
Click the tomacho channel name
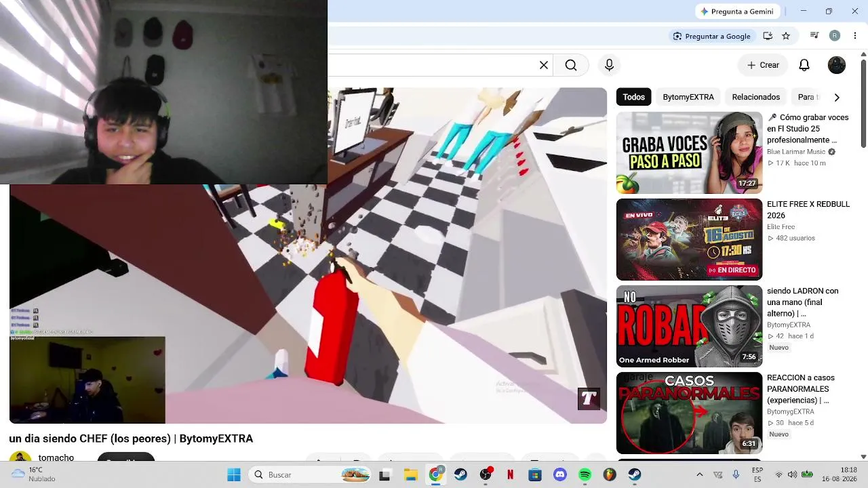tap(56, 457)
